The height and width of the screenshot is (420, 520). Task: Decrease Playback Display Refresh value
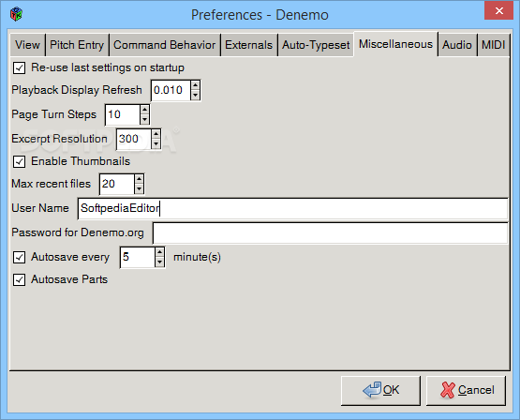point(195,95)
